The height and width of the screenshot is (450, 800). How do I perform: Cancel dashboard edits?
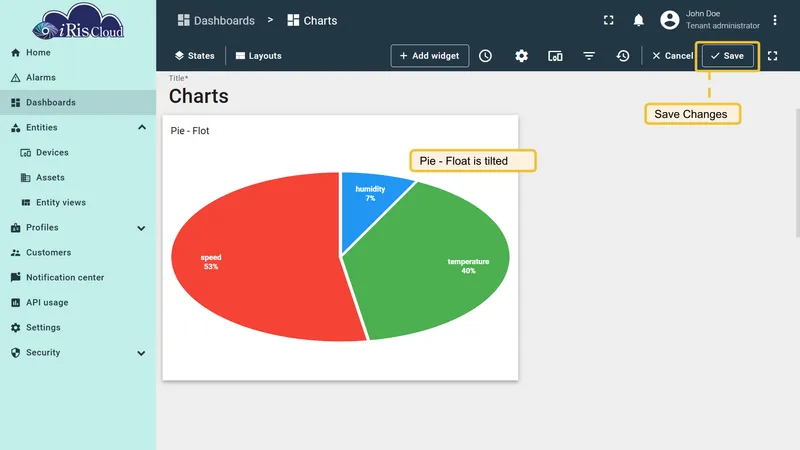pyautogui.click(x=672, y=56)
